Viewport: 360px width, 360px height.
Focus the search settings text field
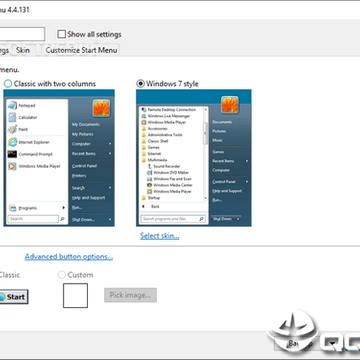click(22, 34)
